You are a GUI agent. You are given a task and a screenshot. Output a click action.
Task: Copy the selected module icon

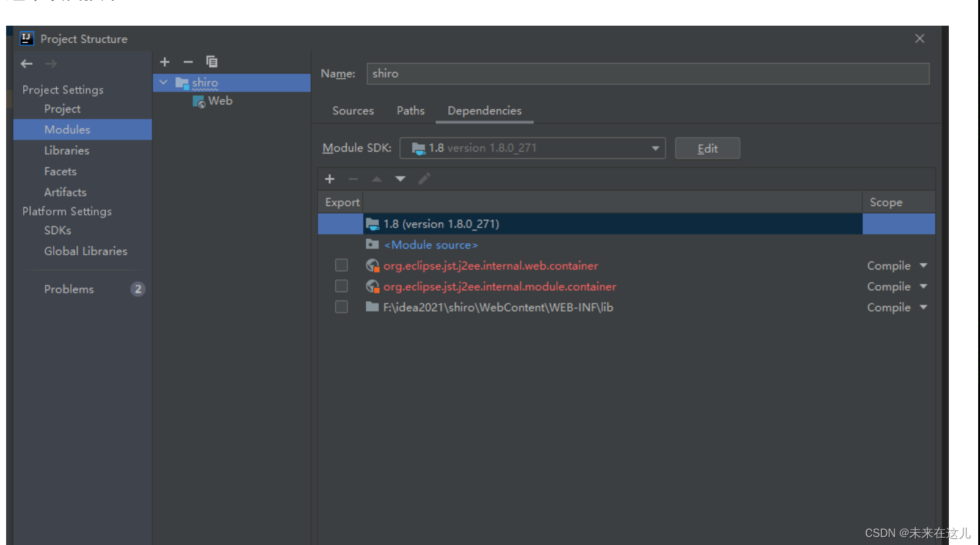tap(212, 62)
